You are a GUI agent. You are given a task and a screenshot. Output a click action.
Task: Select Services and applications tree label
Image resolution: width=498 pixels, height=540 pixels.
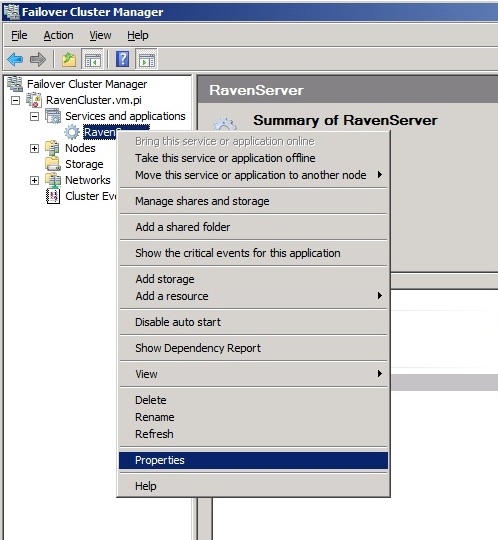[x=125, y=116]
